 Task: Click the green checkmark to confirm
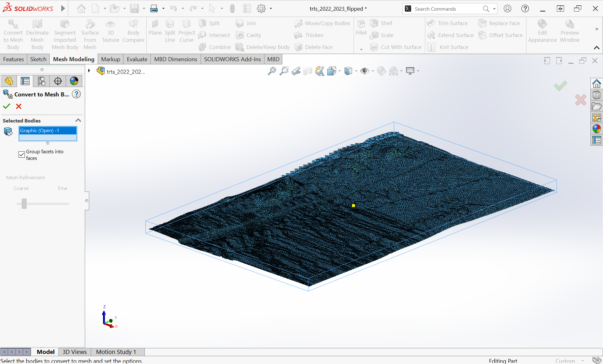coord(6,106)
